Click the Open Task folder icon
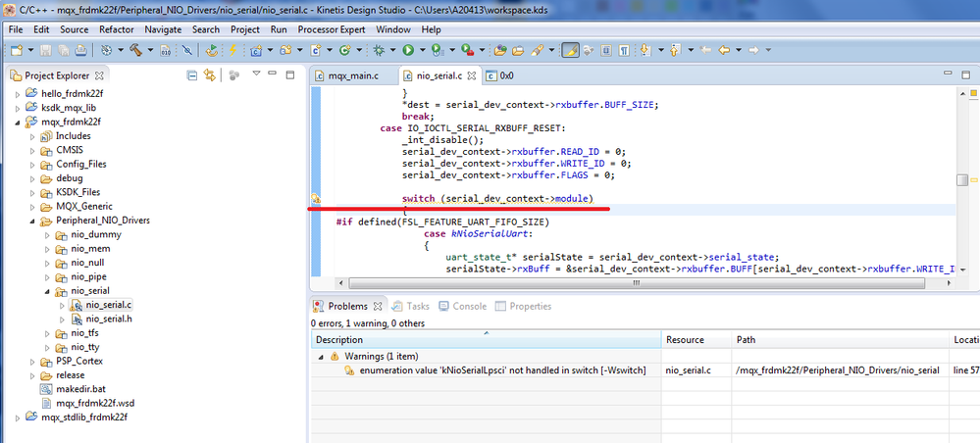Viewport: 980px width, 443px height. 518,50
